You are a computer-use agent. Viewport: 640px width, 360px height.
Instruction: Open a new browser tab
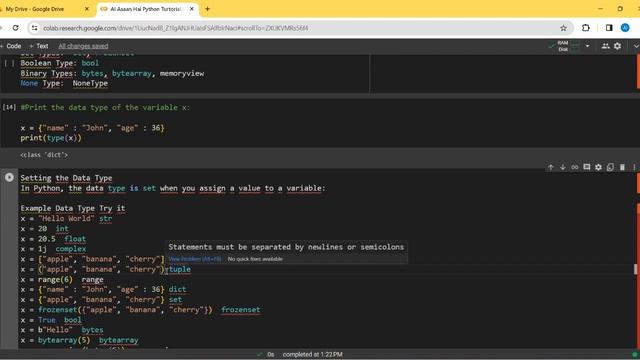click(x=207, y=9)
